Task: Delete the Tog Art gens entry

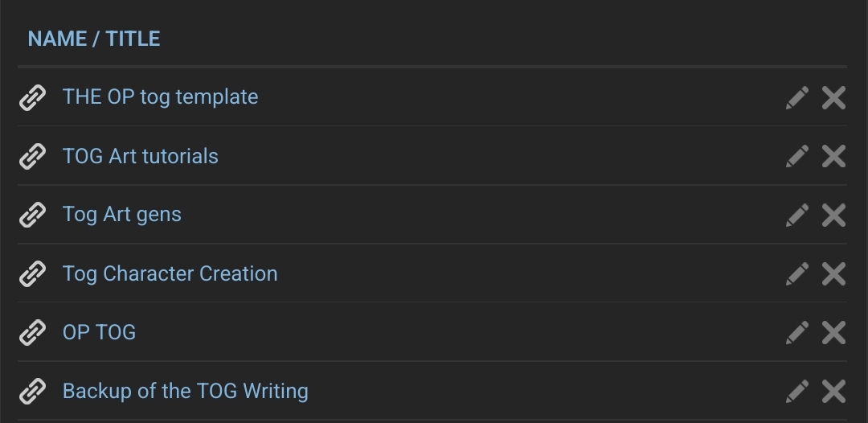Action: pos(833,215)
